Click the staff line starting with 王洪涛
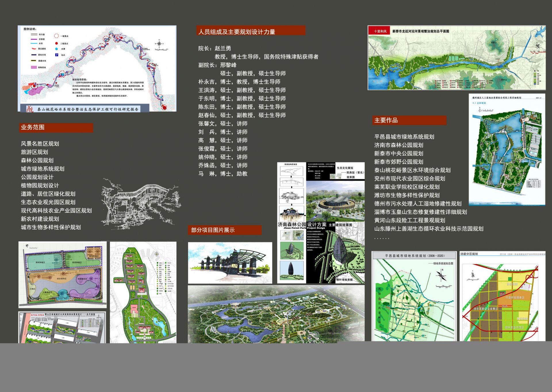Image resolution: width=552 pixels, height=392 pixels. pos(242,90)
